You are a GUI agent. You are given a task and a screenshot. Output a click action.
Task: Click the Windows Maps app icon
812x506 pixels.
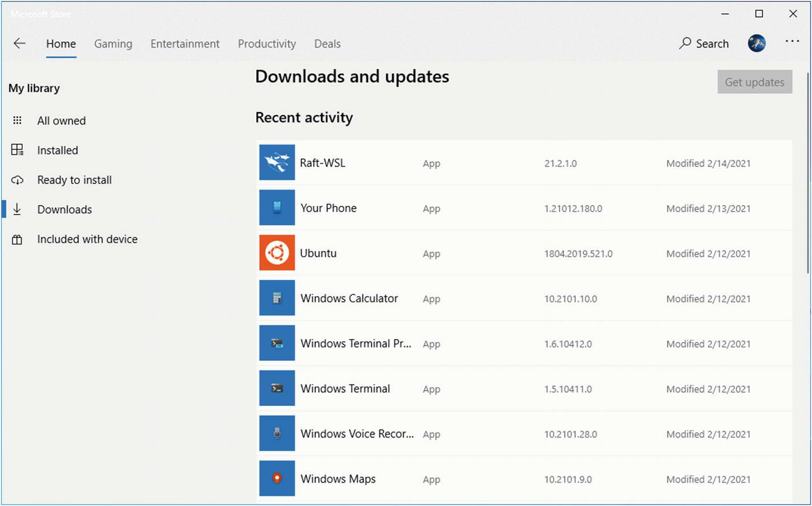277,479
